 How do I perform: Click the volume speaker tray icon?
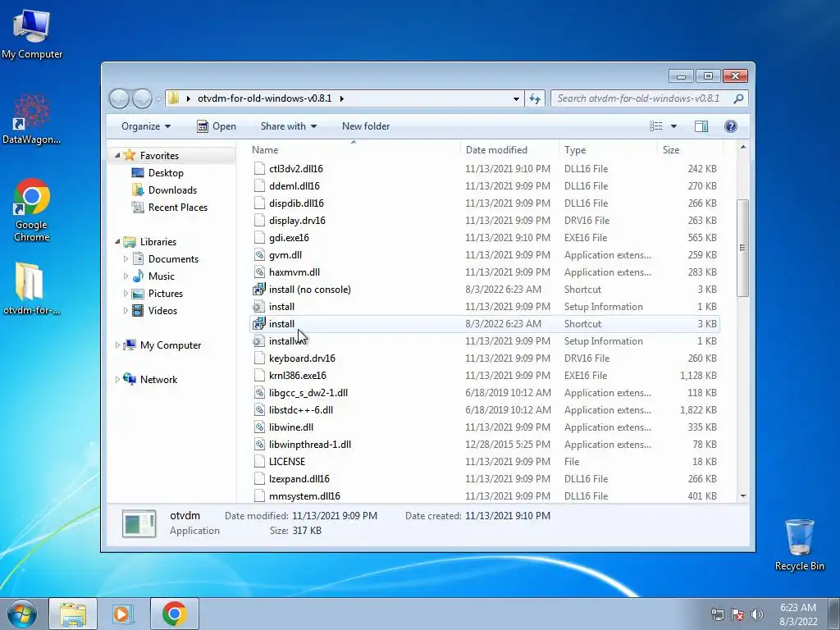pyautogui.click(x=757, y=614)
